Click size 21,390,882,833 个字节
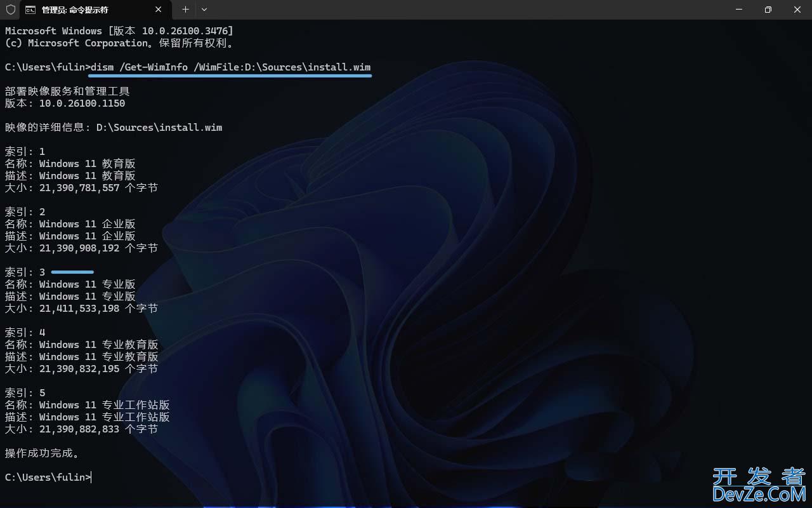Viewport: 812px width, 508px height. (82, 429)
